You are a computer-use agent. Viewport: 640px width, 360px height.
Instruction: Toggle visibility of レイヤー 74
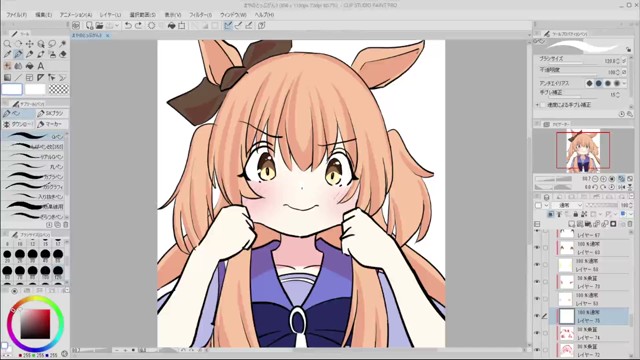pos(537,333)
